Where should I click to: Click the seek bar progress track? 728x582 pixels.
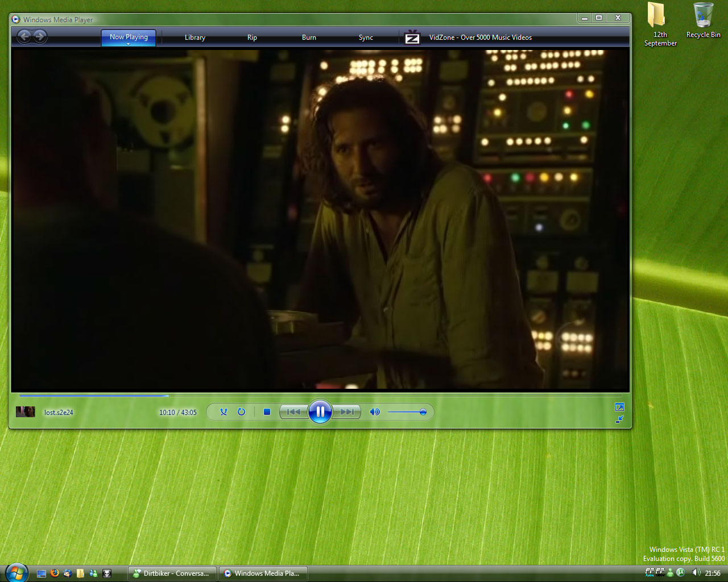[x=320, y=395]
